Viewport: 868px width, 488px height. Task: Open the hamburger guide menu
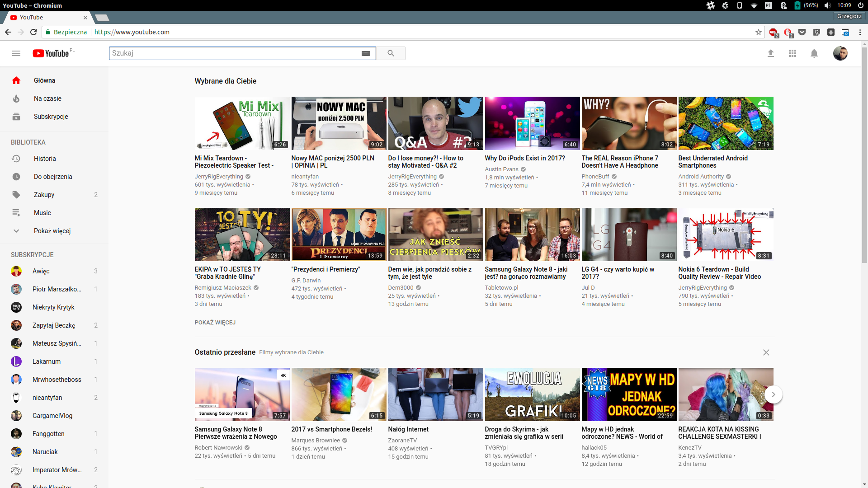click(x=16, y=53)
